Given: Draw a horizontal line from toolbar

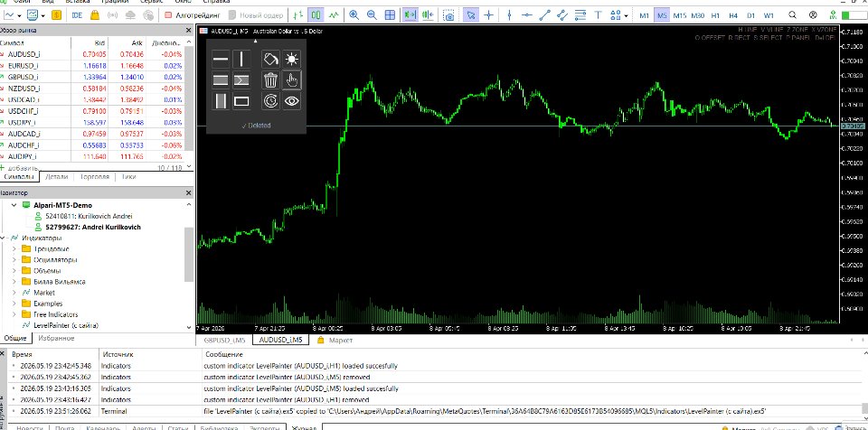Looking at the screenshot, I should point(527,15).
